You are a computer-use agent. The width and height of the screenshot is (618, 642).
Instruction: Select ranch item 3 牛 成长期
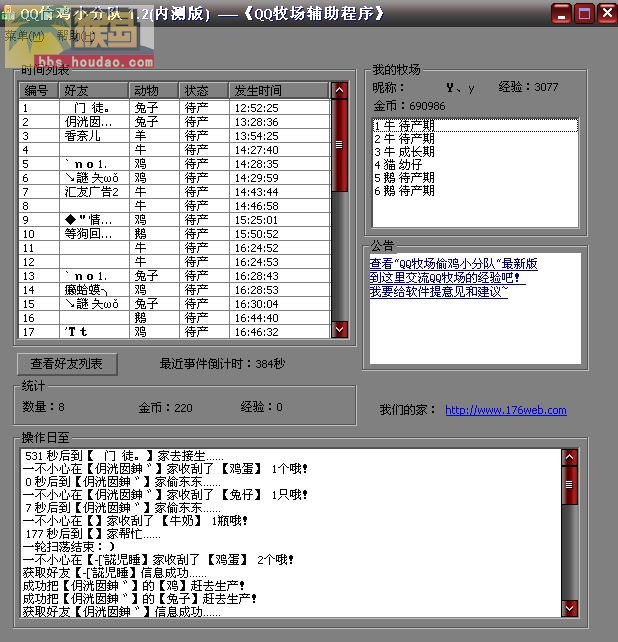tap(475, 151)
